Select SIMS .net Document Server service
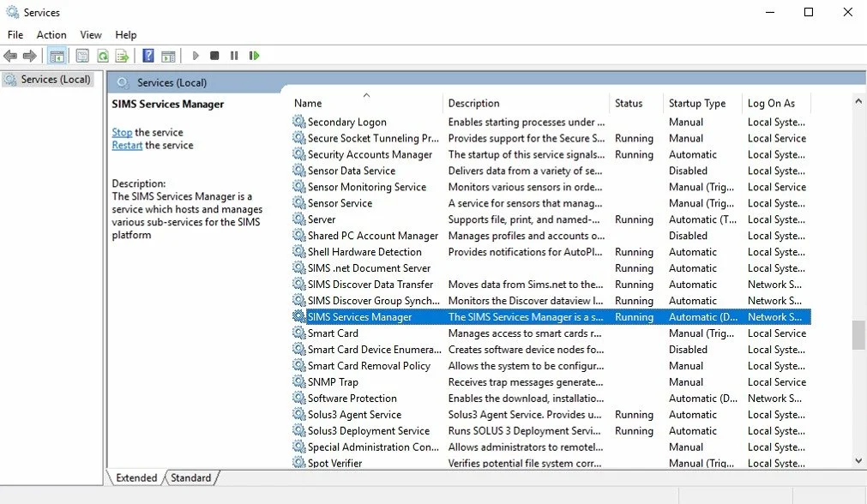 [x=369, y=268]
